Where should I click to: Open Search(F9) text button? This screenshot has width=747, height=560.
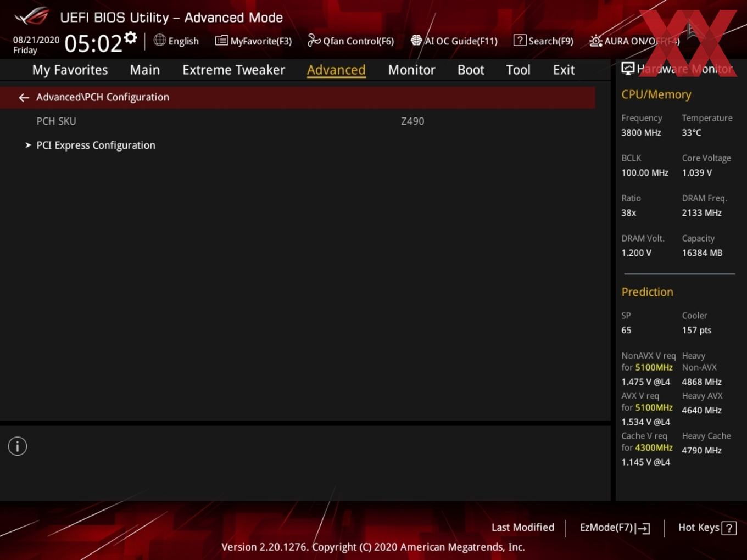tap(551, 41)
